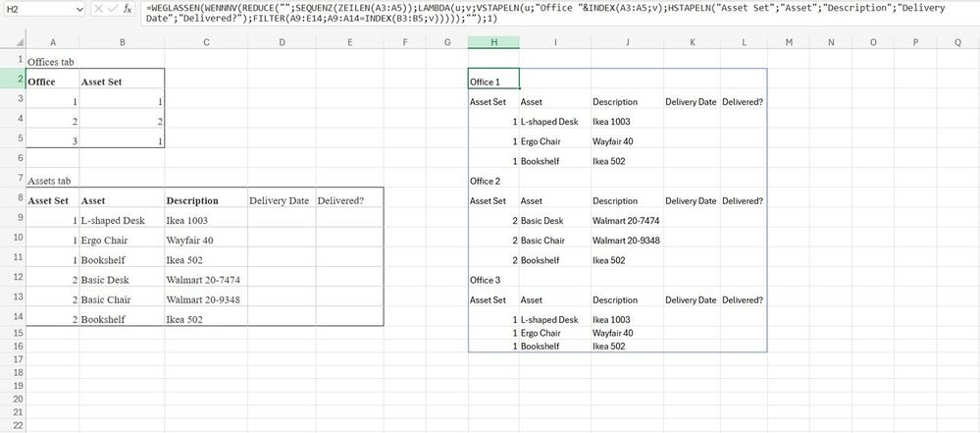The image size is (980, 433).
Task: Select the 'Office 1' cell H2
Action: (493, 79)
